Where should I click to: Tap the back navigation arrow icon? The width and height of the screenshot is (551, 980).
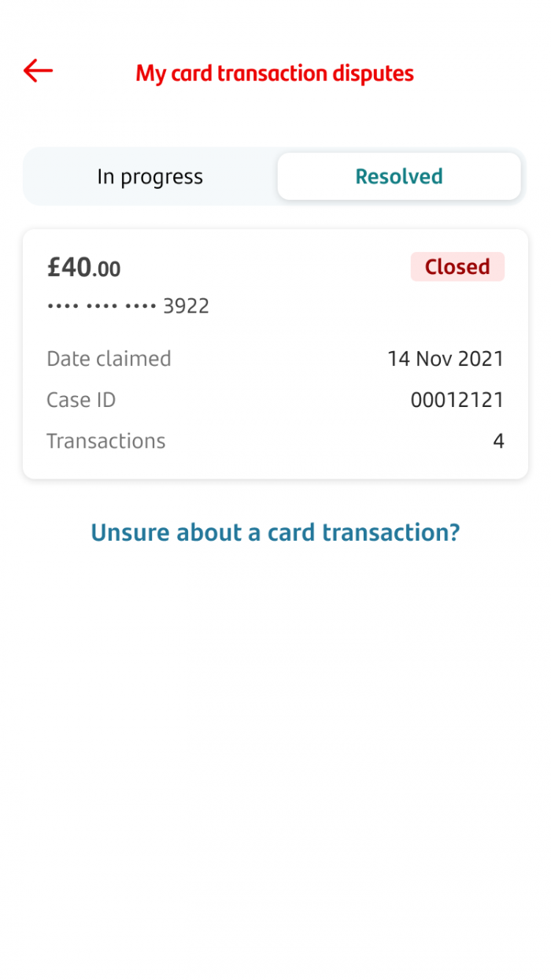click(x=37, y=71)
